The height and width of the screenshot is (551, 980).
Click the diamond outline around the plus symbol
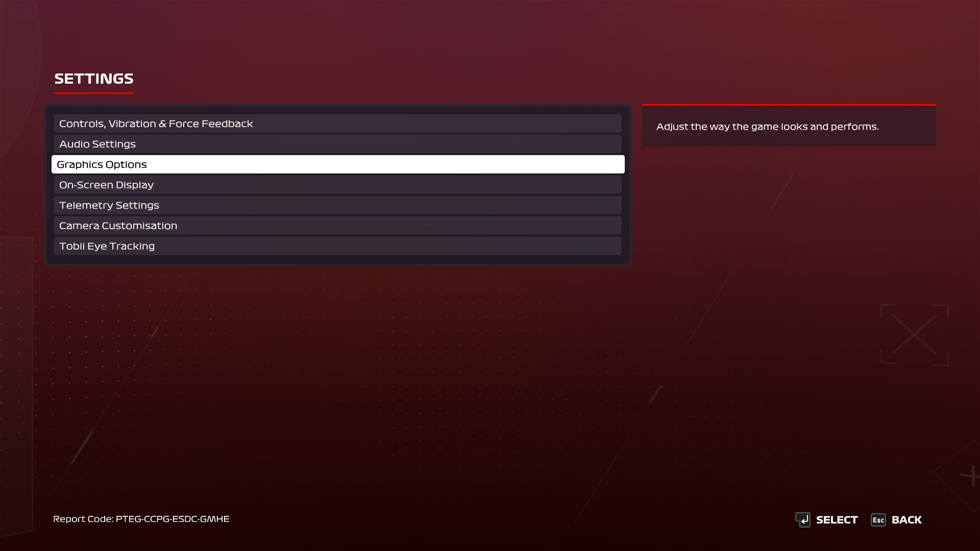(957, 474)
